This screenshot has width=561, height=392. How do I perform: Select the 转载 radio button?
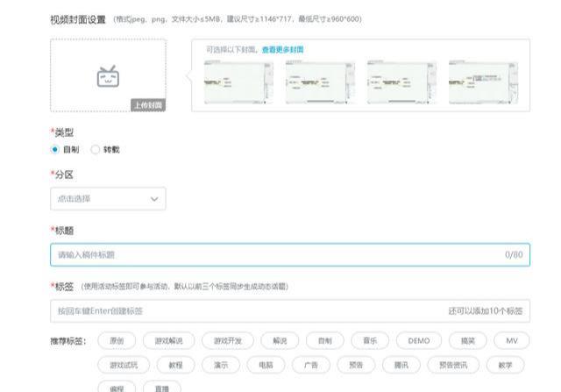(x=96, y=149)
